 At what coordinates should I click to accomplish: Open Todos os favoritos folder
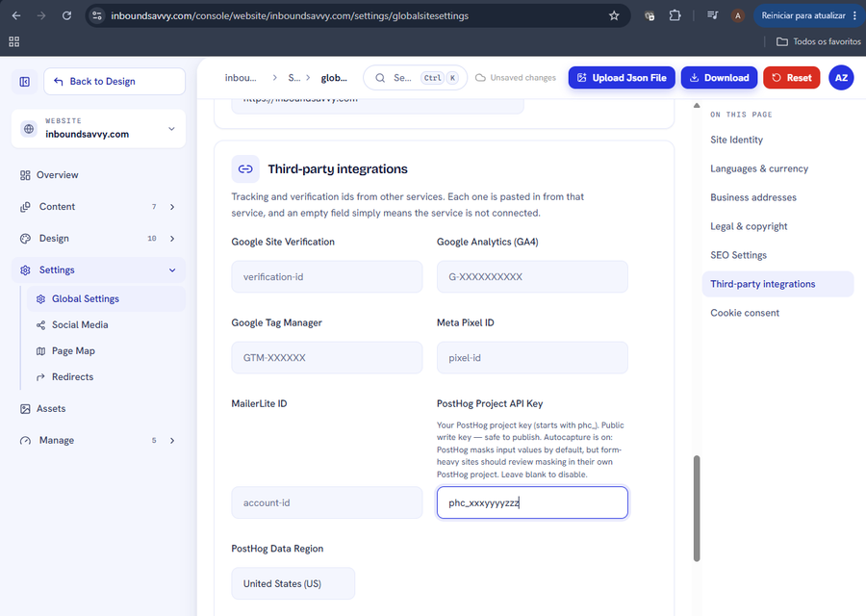click(819, 41)
